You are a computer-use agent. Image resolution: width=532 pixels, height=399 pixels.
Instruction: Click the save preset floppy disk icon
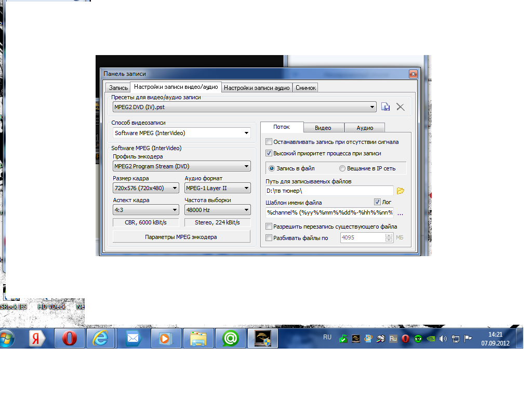coord(385,107)
